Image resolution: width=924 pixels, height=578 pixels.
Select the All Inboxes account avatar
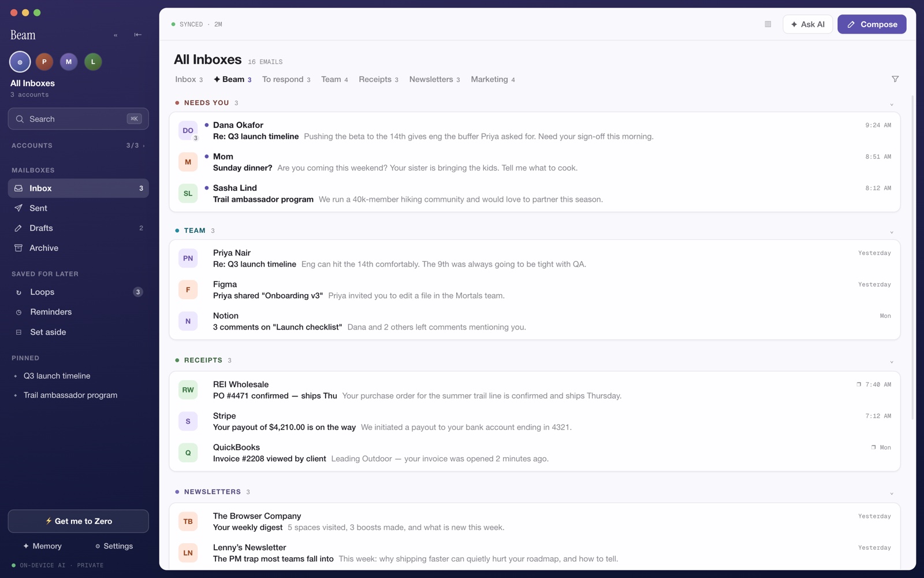[x=20, y=62]
